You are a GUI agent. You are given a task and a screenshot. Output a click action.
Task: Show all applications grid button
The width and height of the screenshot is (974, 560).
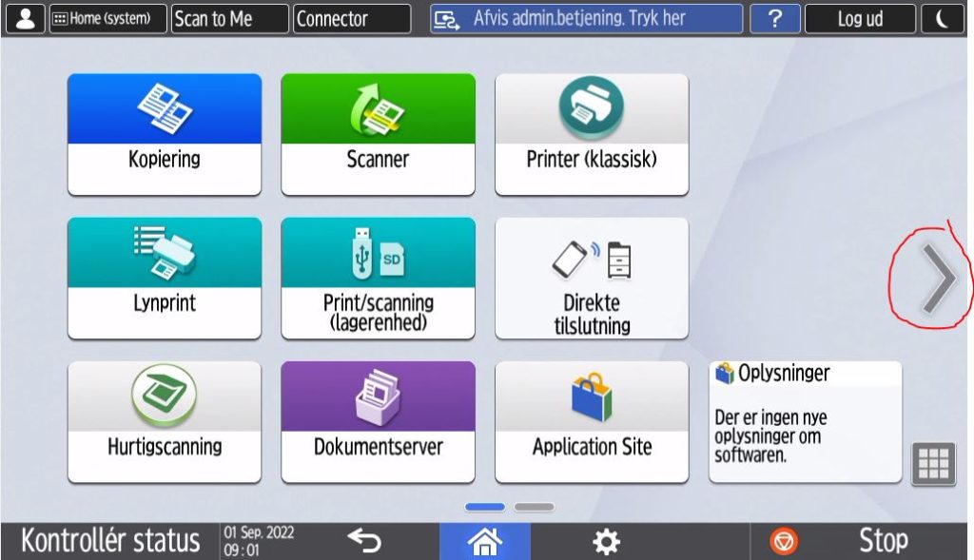click(x=932, y=464)
